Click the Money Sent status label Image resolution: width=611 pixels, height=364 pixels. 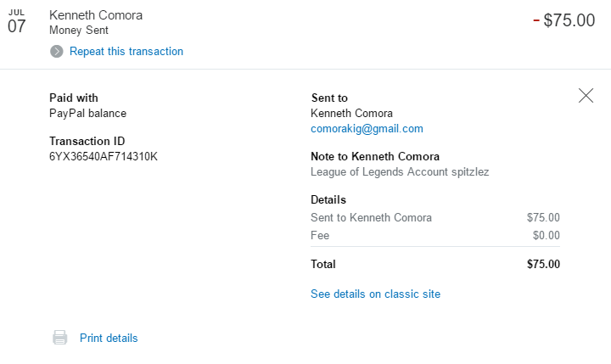click(x=79, y=31)
